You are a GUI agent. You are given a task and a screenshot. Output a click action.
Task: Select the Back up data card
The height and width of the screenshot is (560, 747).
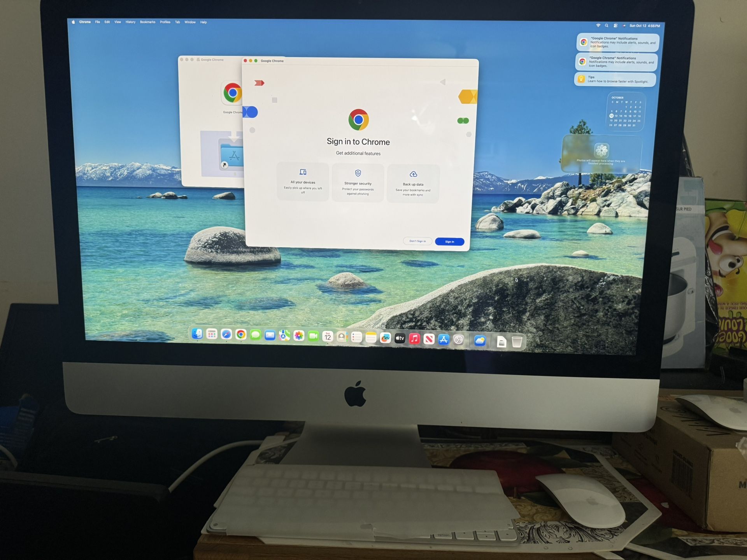[413, 184]
